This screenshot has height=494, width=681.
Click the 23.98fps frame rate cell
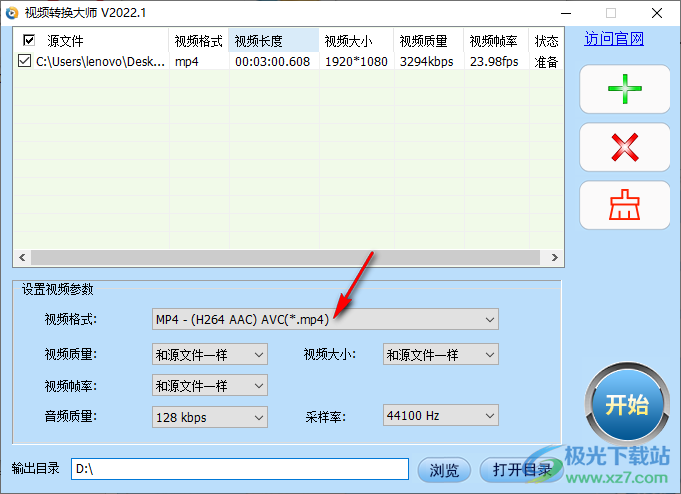[494, 61]
